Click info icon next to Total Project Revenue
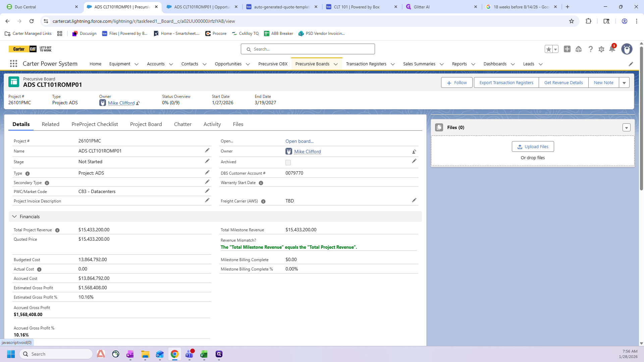Image resolution: width=644 pixels, height=362 pixels. click(x=57, y=230)
